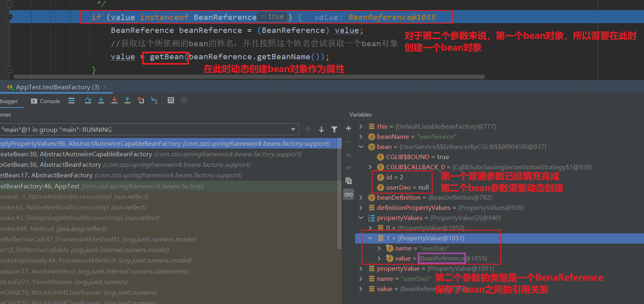Close the AppTest.testBeanFactory debug tab
Screen dimensions: 644x304
(x=106, y=87)
